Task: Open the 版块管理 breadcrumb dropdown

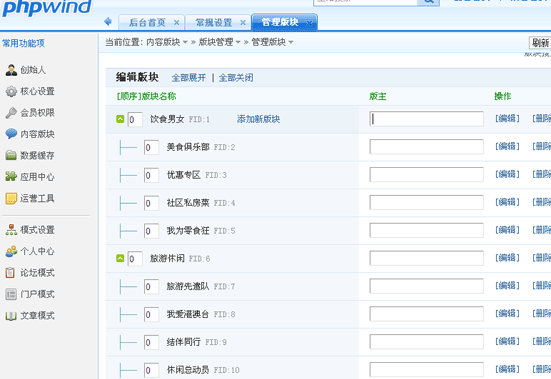Action: tap(238, 43)
